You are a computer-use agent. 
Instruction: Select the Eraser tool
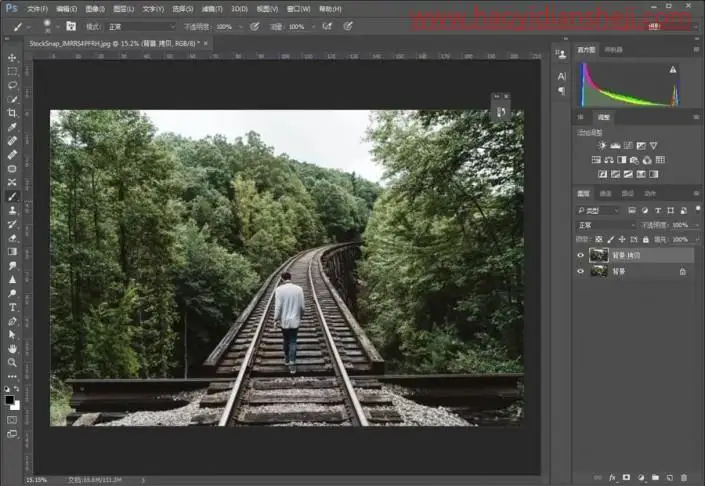click(x=12, y=238)
